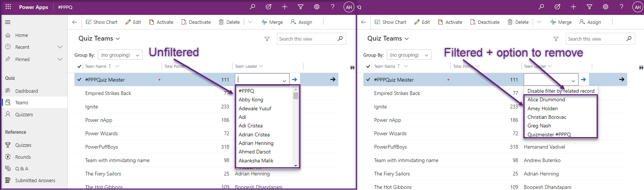The image size is (644, 190).
Task: Open Home in the sidebar
Action: pos(22,35)
